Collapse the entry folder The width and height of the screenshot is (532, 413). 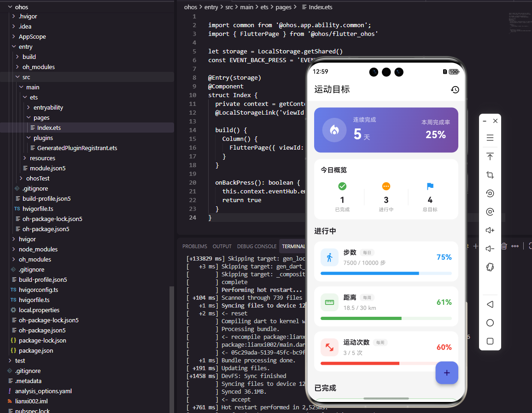tap(13, 47)
